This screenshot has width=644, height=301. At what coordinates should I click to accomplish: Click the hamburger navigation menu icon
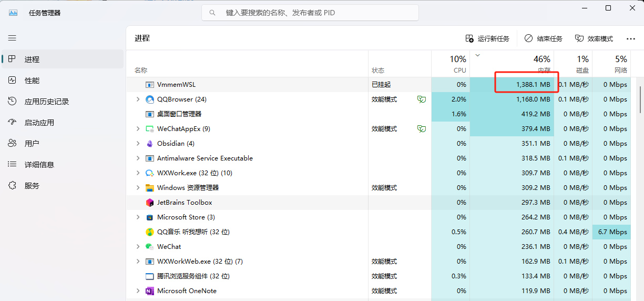point(12,38)
